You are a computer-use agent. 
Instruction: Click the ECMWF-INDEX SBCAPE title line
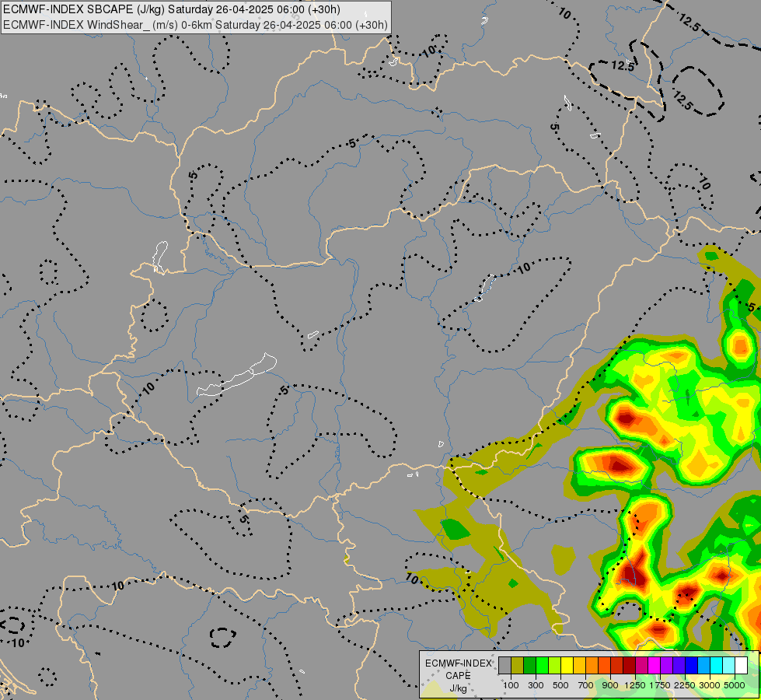tap(172, 9)
